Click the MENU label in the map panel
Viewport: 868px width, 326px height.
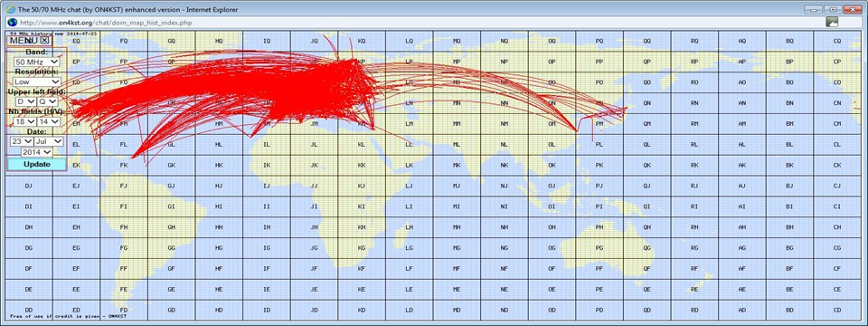click(24, 40)
